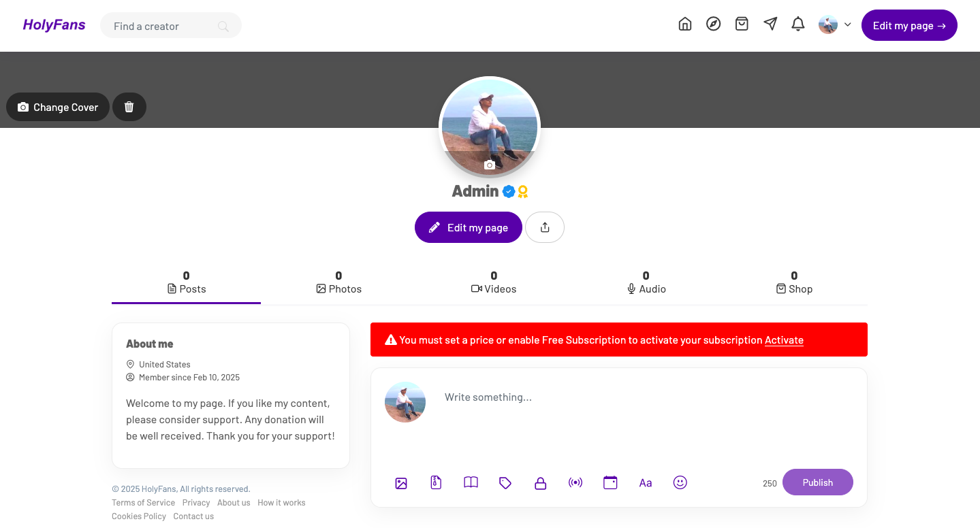Switch to the Photos tab
This screenshot has height=528, width=980.
click(x=338, y=283)
